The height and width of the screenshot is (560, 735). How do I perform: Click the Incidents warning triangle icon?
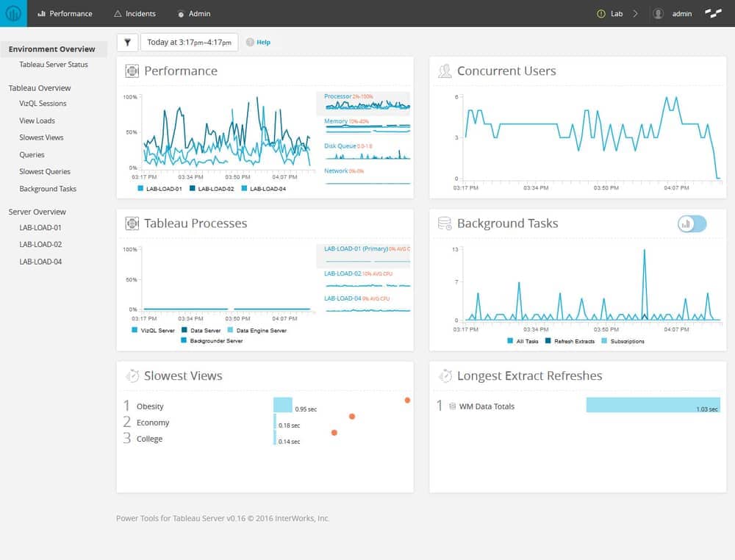click(118, 13)
